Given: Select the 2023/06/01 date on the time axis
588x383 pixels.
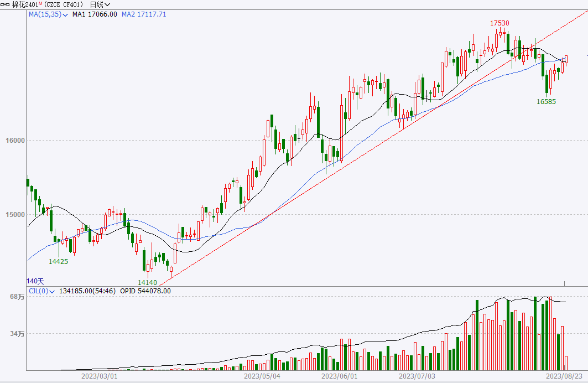Looking at the screenshot, I should 339,376.
